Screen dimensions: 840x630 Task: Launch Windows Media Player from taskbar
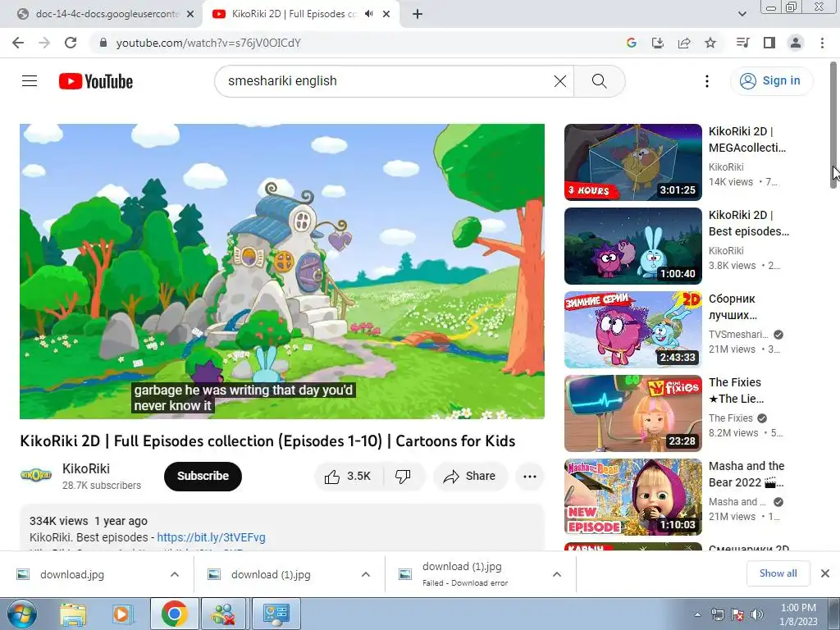[x=121, y=614]
